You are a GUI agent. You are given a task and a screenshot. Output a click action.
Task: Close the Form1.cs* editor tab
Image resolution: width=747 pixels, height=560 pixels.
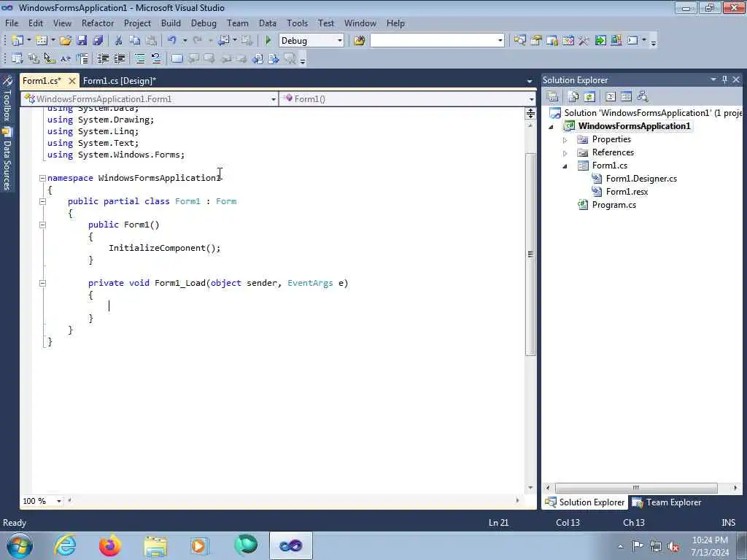tap(72, 81)
